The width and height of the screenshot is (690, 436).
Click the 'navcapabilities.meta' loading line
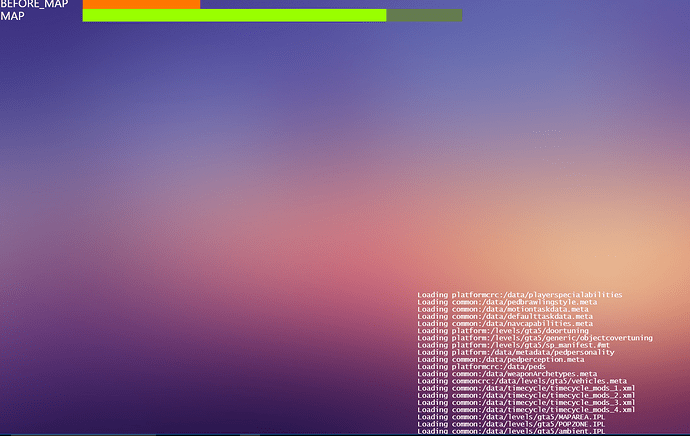point(505,323)
